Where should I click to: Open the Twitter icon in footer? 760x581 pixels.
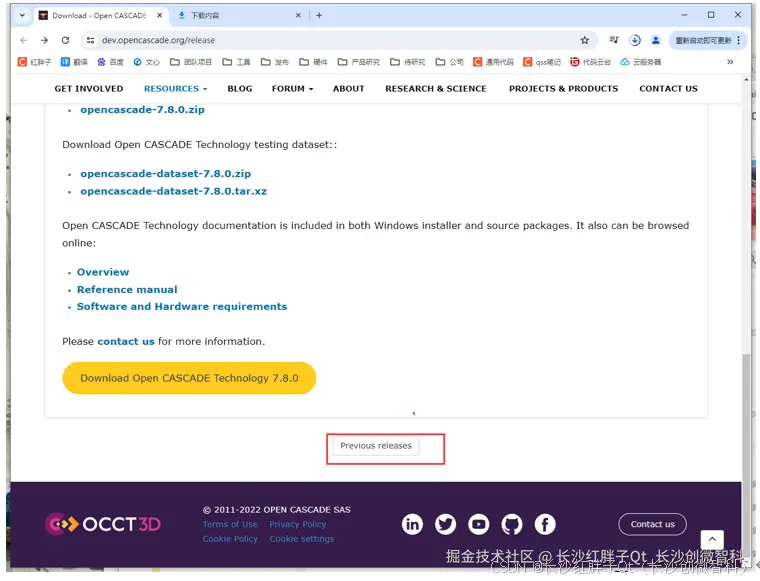tap(445, 524)
